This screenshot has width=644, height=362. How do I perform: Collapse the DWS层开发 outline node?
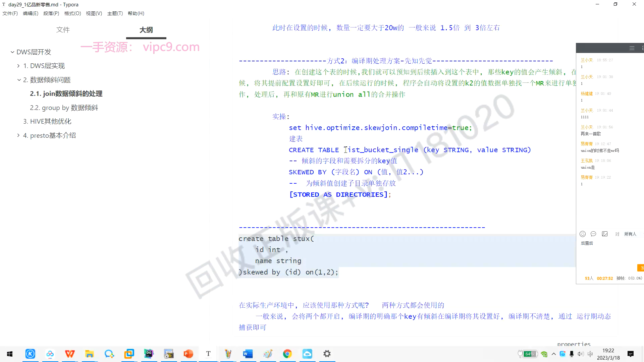(x=12, y=52)
